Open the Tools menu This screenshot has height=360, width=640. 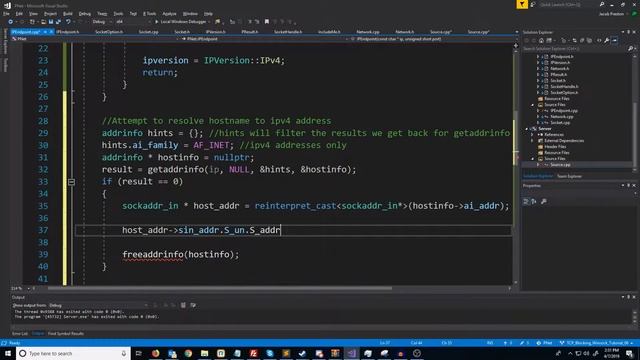click(x=118, y=13)
